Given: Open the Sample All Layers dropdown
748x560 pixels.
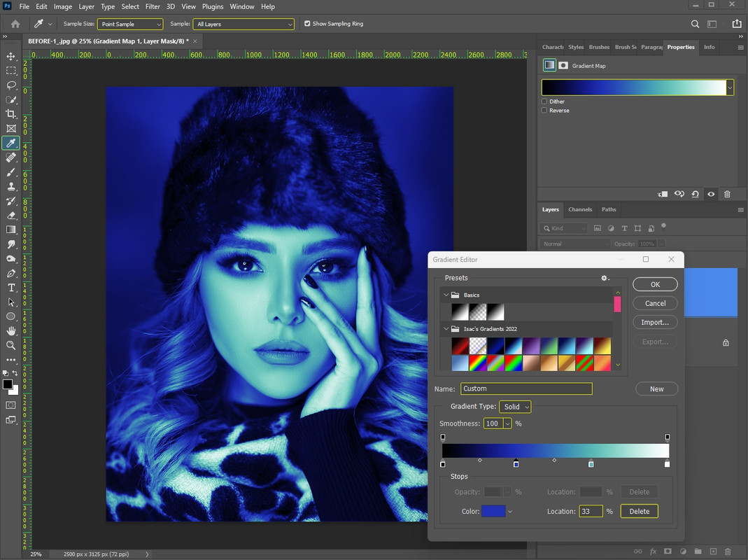Looking at the screenshot, I should click(244, 24).
